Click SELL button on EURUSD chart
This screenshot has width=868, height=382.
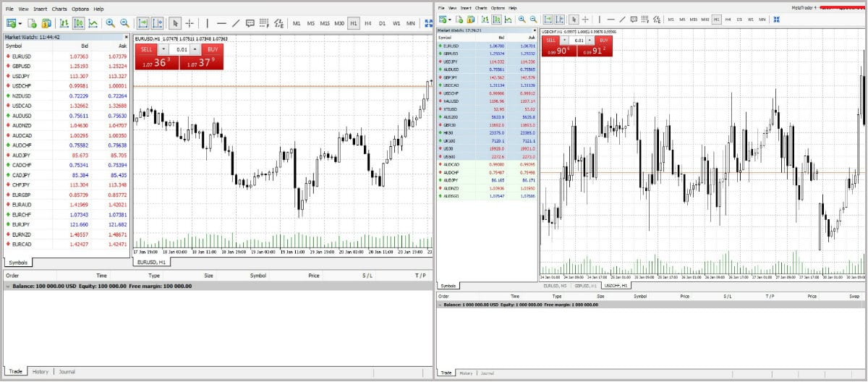pyautogui.click(x=146, y=49)
